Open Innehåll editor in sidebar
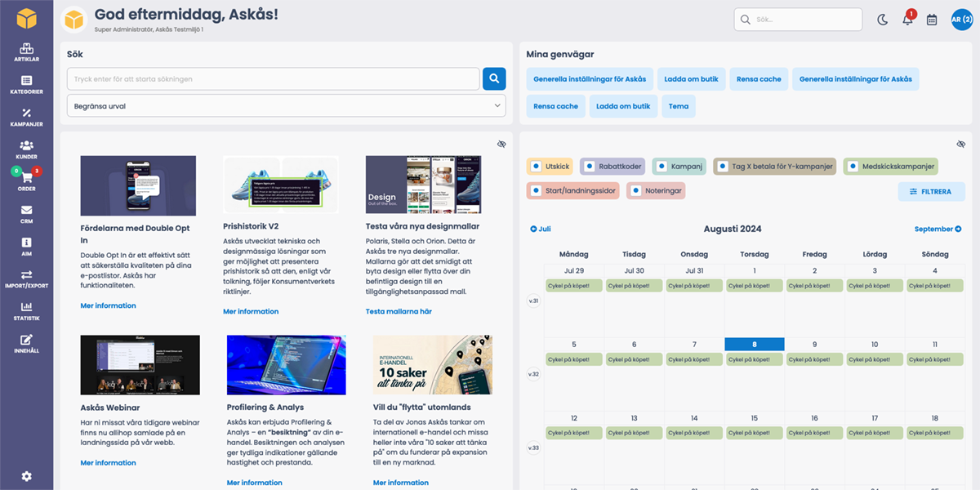The height and width of the screenshot is (490, 980). click(26, 344)
